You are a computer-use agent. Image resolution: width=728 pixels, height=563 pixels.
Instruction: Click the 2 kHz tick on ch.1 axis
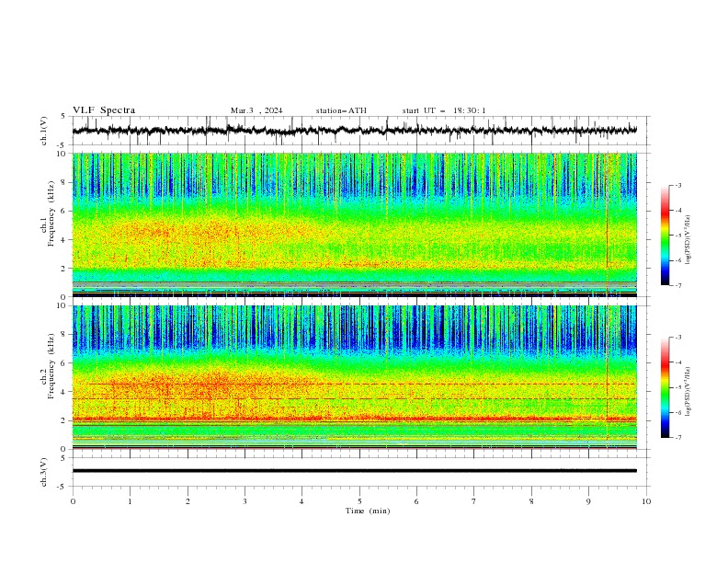point(64,268)
